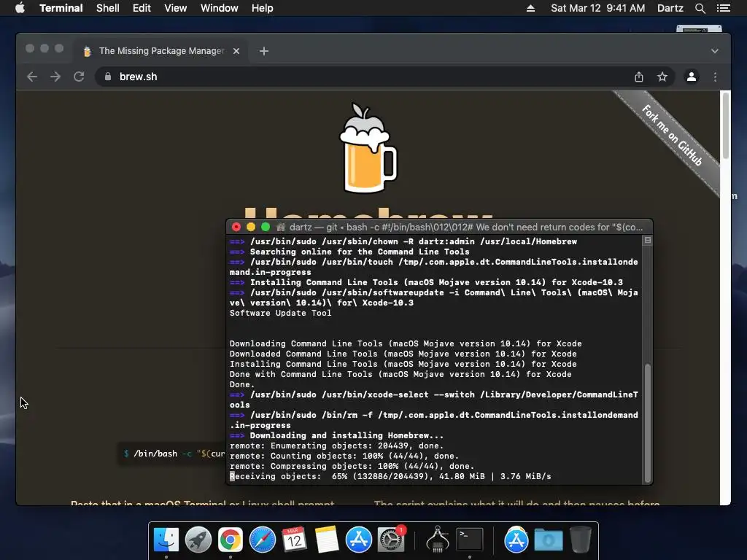Open Safari from the Dock
This screenshot has width=747, height=560.
coord(263,540)
